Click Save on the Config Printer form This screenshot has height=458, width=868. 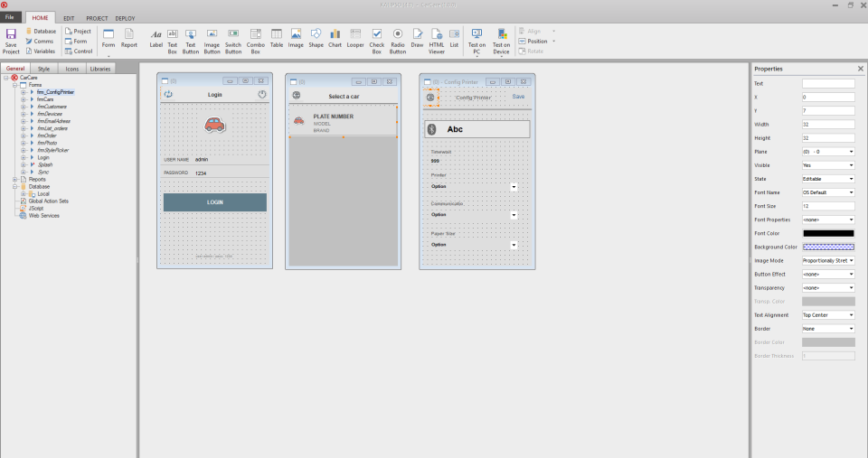tap(518, 97)
